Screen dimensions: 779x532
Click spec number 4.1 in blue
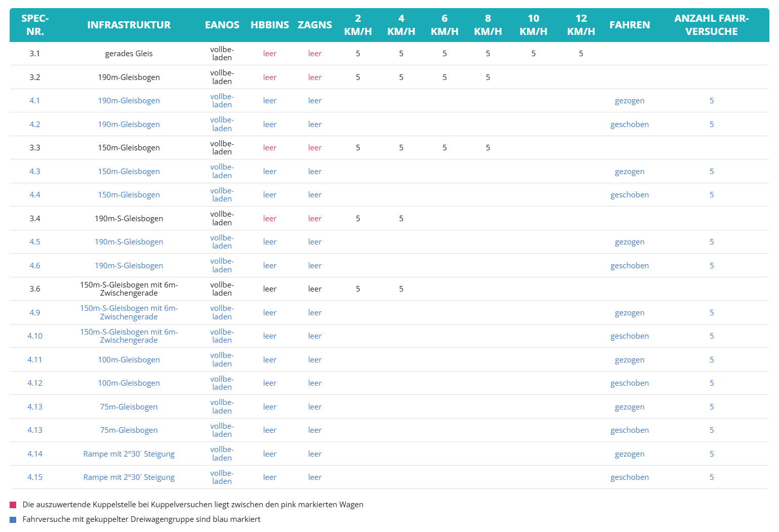tap(35, 101)
